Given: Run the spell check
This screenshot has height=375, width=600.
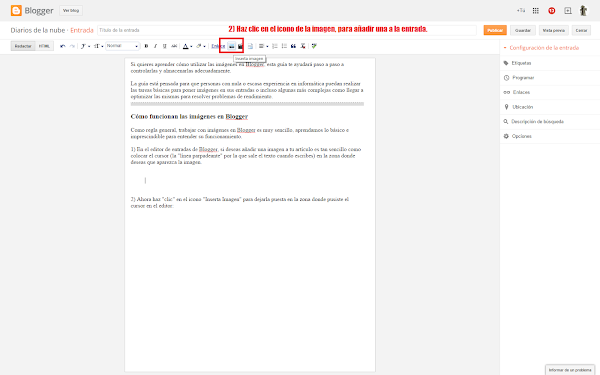Looking at the screenshot, I should (x=314, y=46).
